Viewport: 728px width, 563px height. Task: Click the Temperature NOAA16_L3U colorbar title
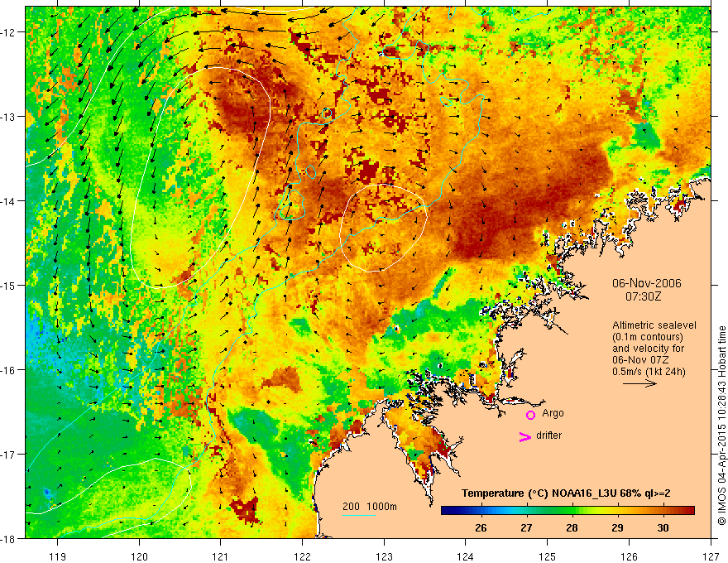pos(566,493)
